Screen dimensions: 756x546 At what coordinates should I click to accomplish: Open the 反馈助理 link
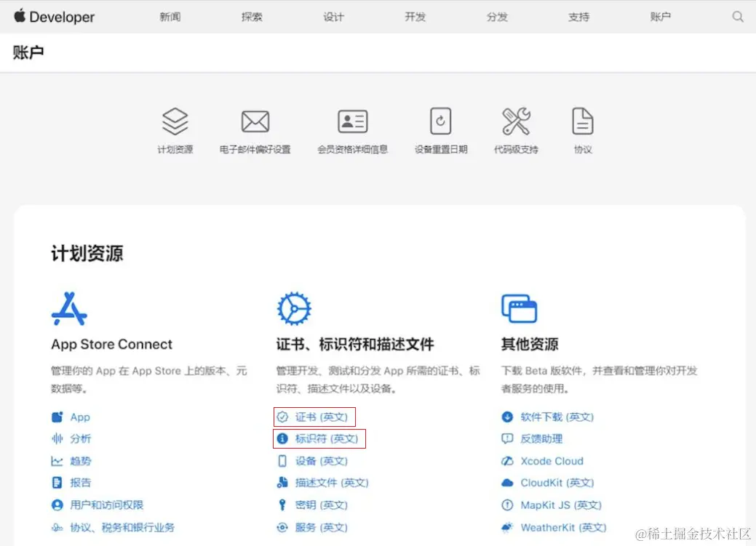coord(541,438)
